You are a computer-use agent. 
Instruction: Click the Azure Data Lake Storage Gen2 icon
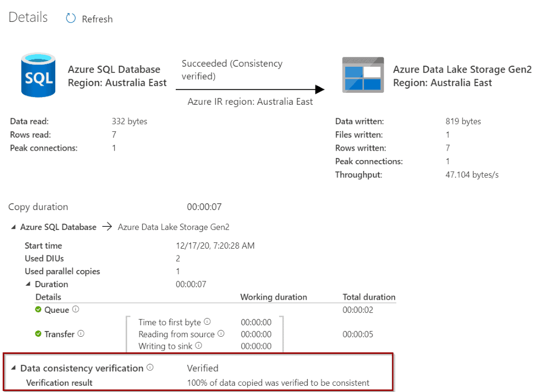click(363, 75)
